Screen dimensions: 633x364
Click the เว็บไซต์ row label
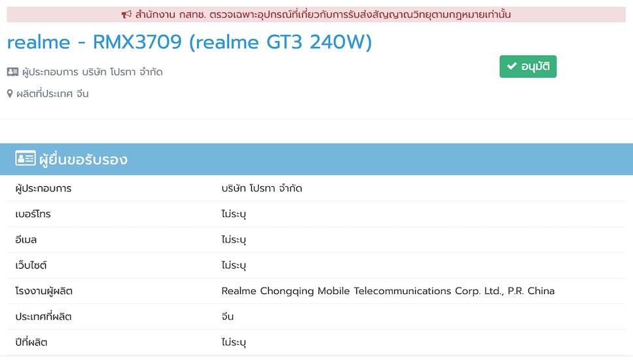(31, 265)
